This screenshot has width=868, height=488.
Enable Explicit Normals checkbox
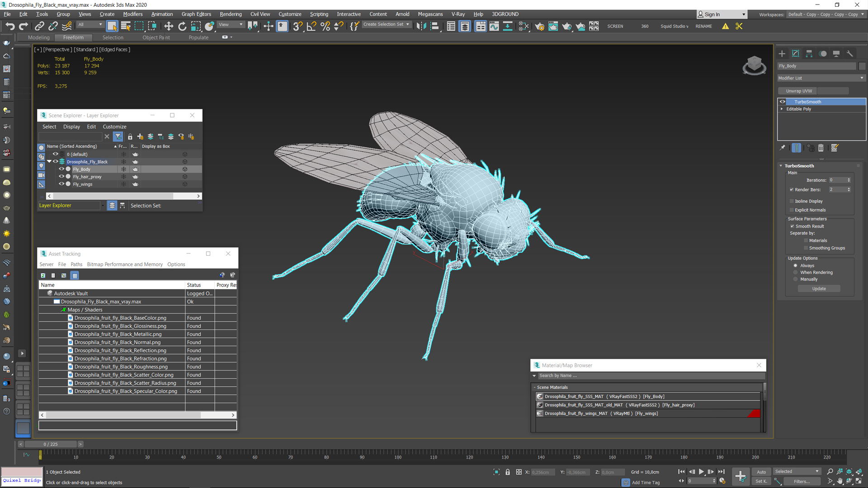tap(792, 210)
